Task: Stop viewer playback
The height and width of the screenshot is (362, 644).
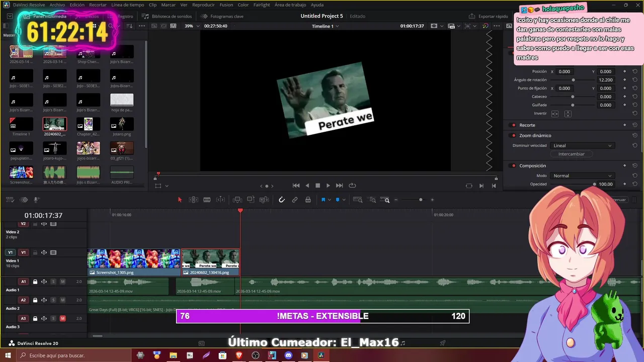Action: click(317, 186)
